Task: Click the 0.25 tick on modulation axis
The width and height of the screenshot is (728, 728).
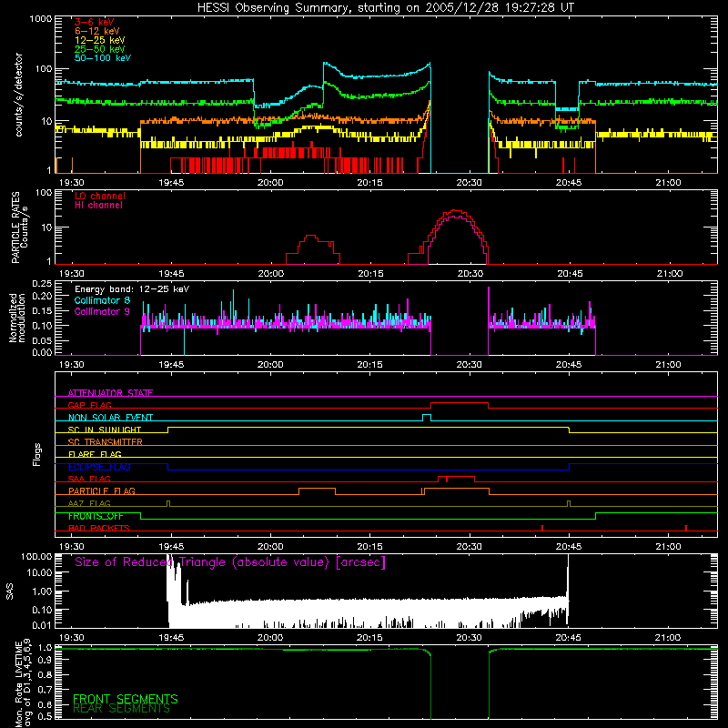Action: coord(42,283)
